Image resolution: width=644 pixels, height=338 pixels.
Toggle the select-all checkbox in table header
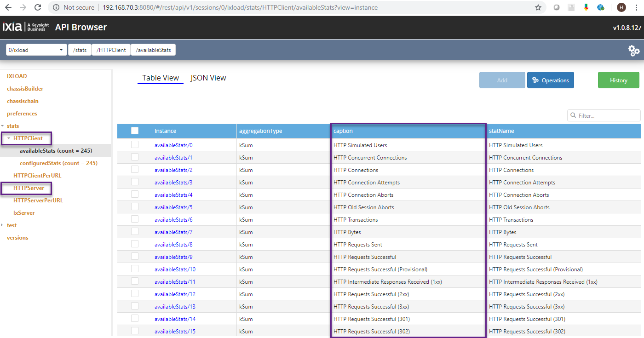tap(135, 131)
